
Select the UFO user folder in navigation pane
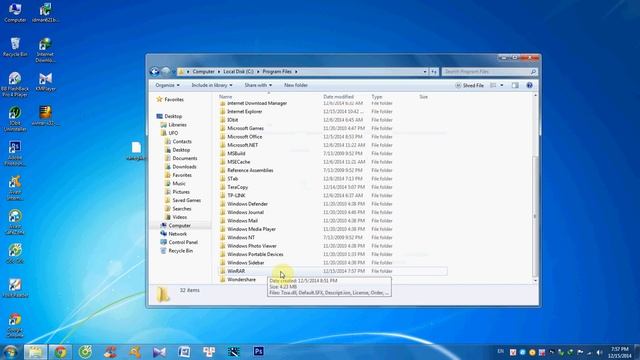pyautogui.click(x=169, y=133)
